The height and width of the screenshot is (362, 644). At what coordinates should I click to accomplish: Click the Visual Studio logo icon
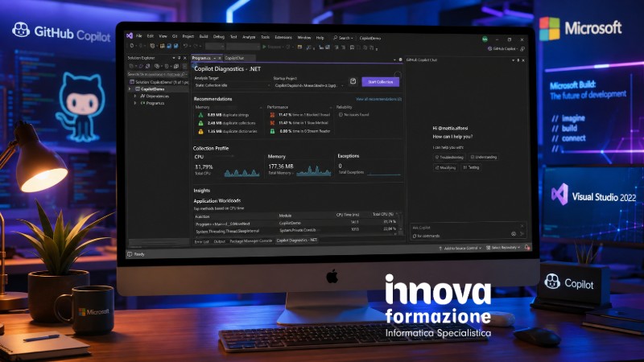click(130, 35)
